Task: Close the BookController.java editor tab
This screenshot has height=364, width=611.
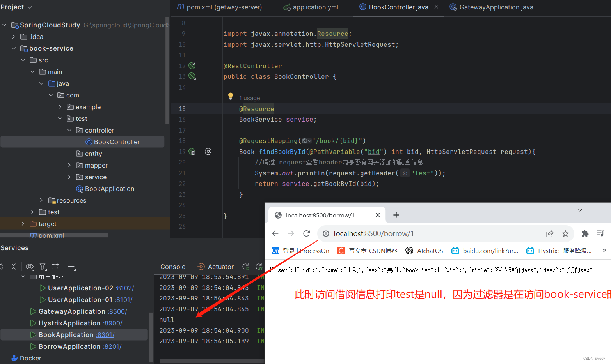Action: click(x=436, y=7)
